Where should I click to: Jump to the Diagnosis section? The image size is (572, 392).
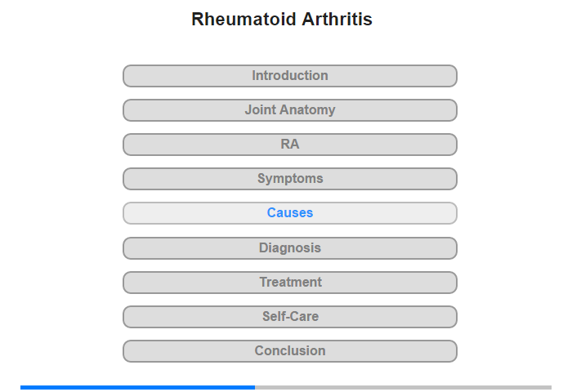290,248
